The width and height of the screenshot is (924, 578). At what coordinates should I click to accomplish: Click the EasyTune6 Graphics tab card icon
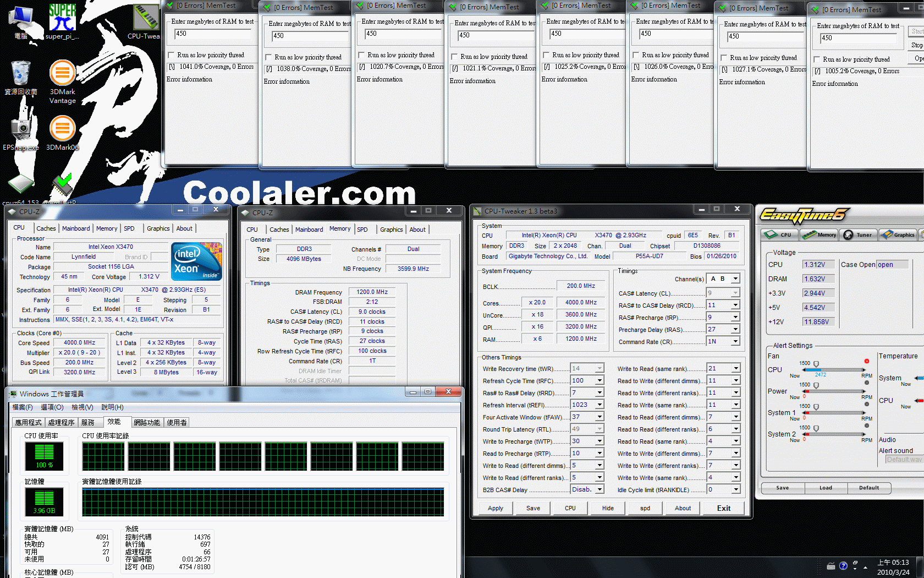point(887,235)
